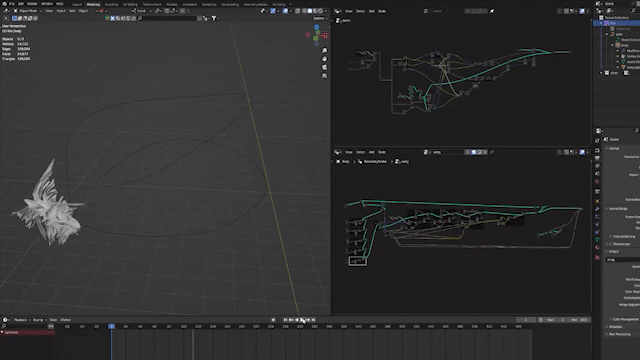Click the Start frame field in timeline
Screen dimensions: 640x360
tap(556, 320)
